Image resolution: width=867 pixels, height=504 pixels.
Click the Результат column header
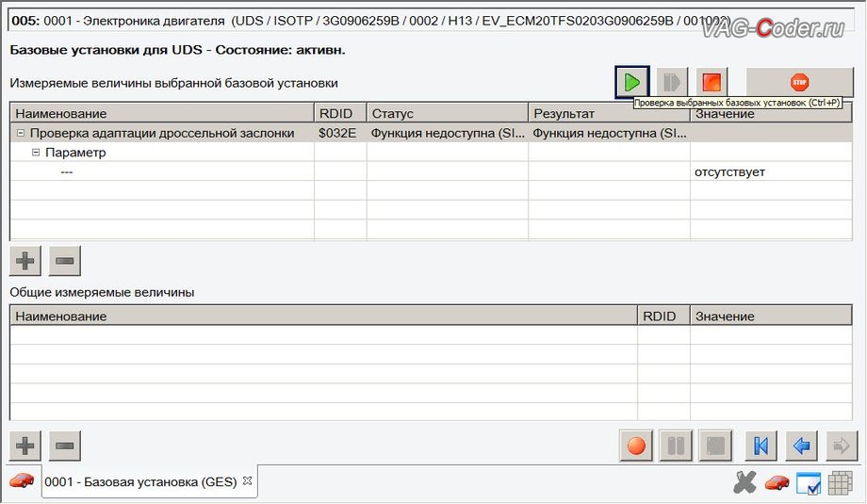click(610, 113)
